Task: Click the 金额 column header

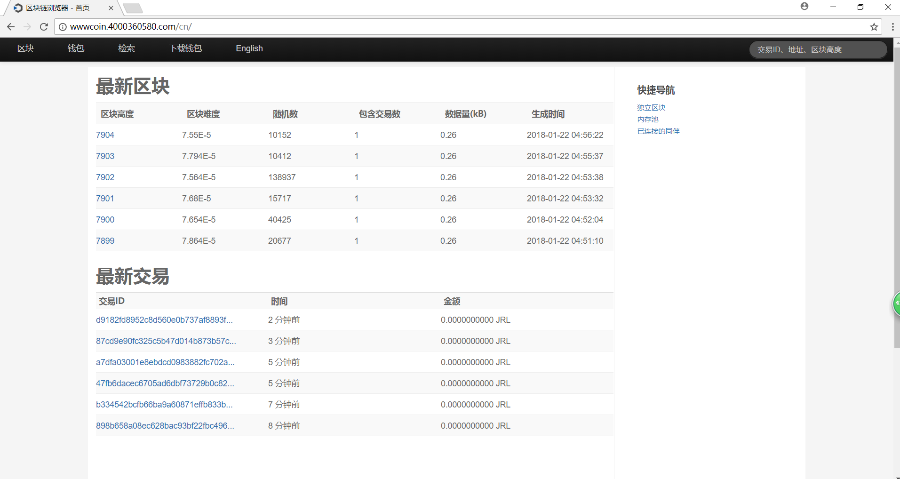Action: (x=452, y=301)
